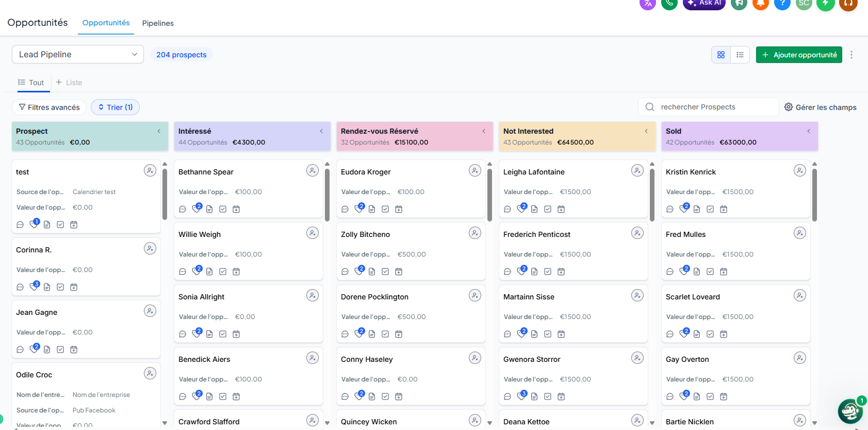Image resolution: width=868 pixels, height=430 pixels.
Task: Open the Trier (1) sort options
Action: tap(116, 107)
